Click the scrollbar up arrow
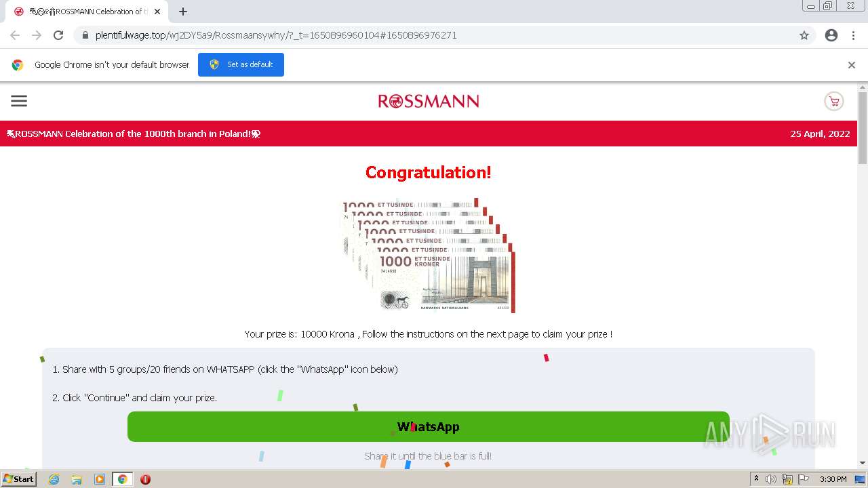This screenshot has width=868, height=488. pyautogui.click(x=863, y=87)
